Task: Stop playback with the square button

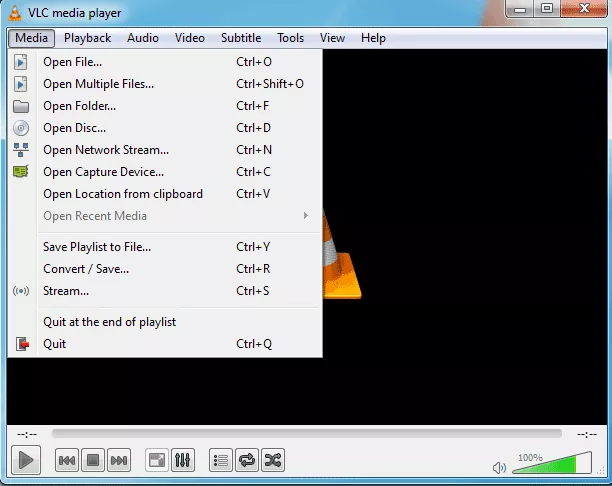Action: 93,460
